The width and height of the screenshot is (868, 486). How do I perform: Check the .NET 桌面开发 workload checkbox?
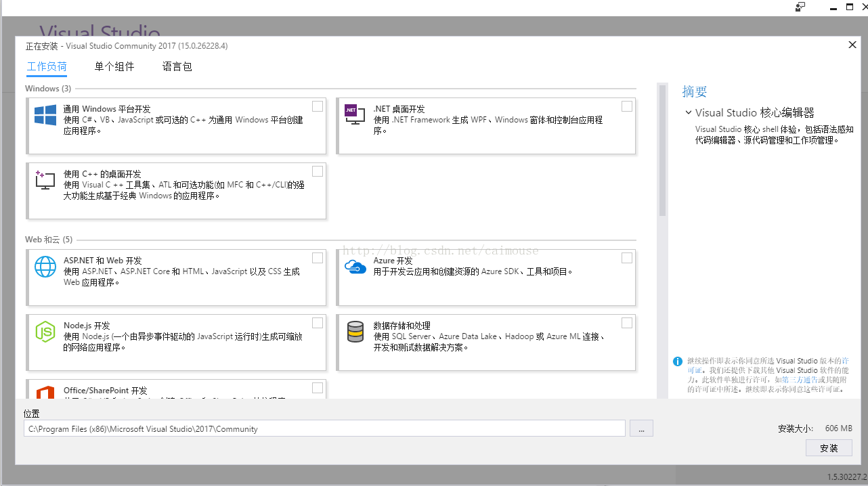(627, 106)
